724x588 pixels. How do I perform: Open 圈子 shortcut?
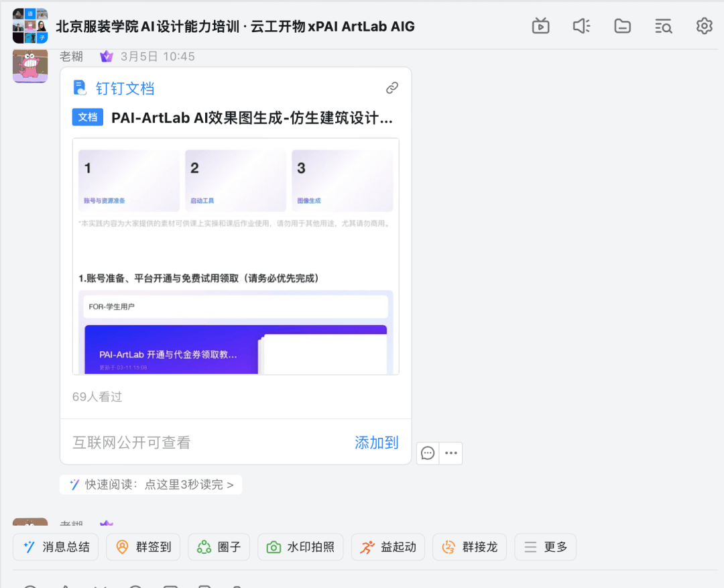[219, 547]
